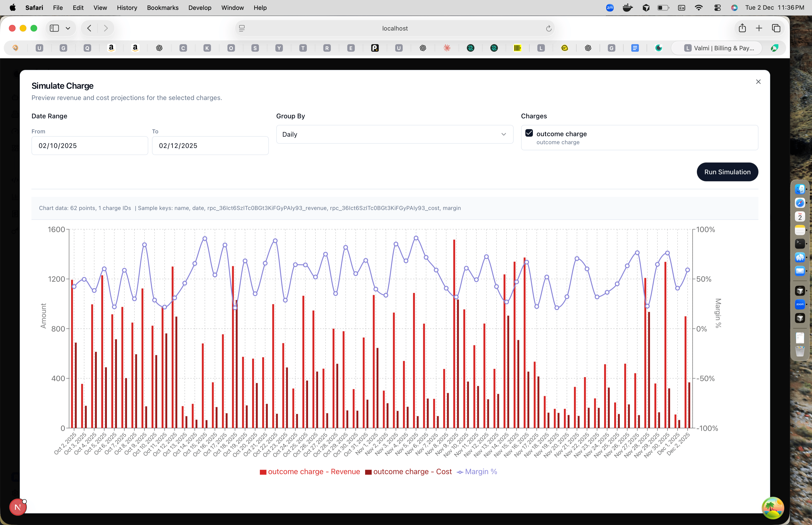Reload the localhost page
This screenshot has height=525, width=812.
pyautogui.click(x=548, y=28)
